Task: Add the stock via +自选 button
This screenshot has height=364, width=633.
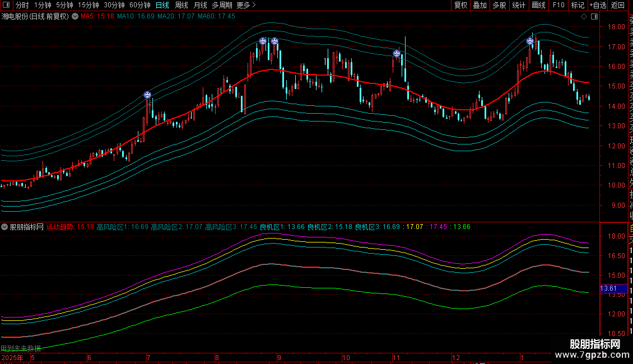Action: point(597,5)
